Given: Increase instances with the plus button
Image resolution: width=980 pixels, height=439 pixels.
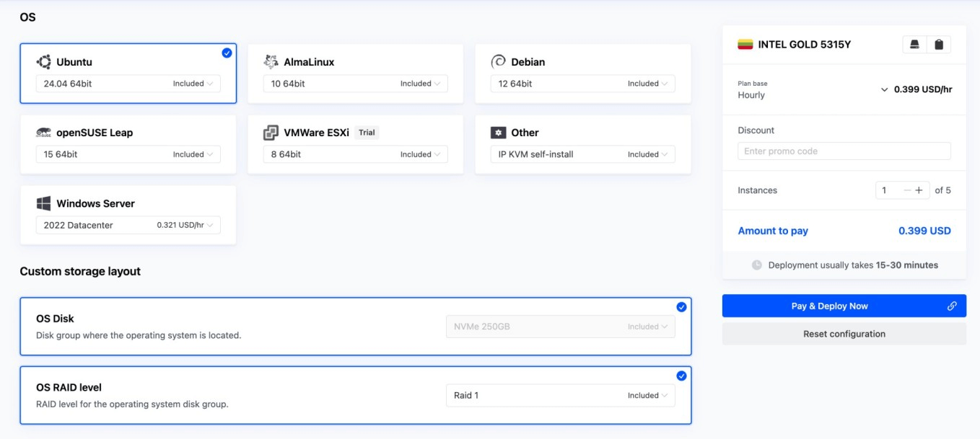Looking at the screenshot, I should tap(919, 190).
